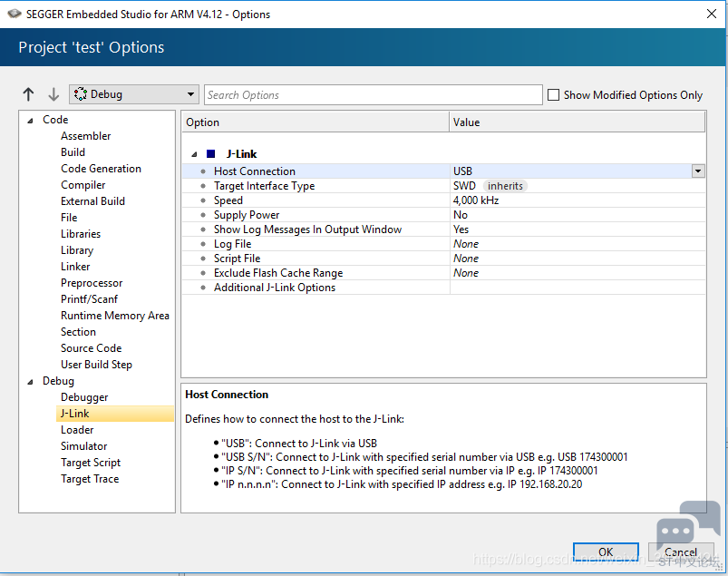
Task: Select the Target Interface Type option row
Action: tap(443, 186)
